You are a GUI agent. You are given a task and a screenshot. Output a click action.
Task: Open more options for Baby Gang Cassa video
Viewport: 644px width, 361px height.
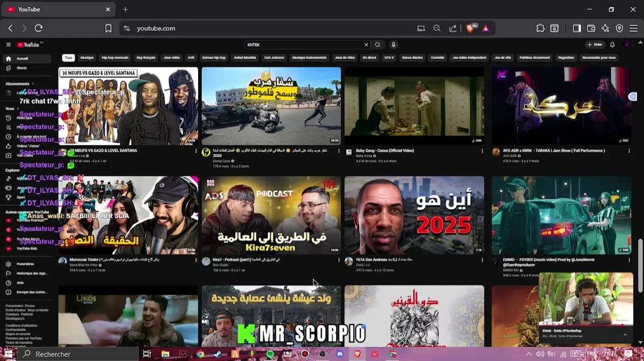pyautogui.click(x=482, y=151)
